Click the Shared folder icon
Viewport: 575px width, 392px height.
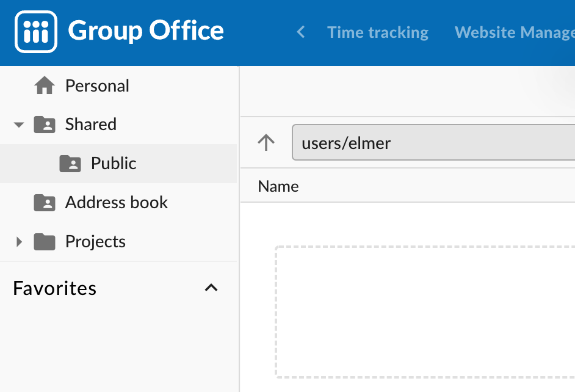tap(45, 125)
